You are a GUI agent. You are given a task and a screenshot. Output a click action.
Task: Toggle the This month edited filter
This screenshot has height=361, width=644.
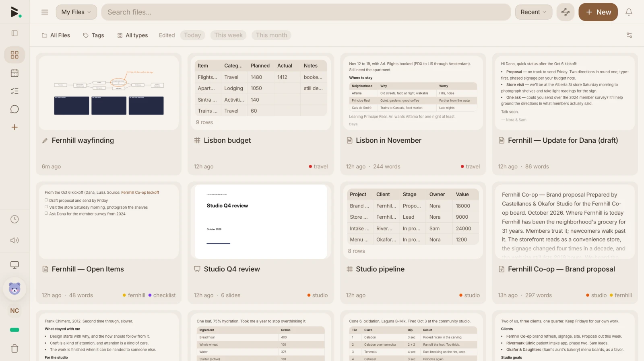(x=272, y=35)
